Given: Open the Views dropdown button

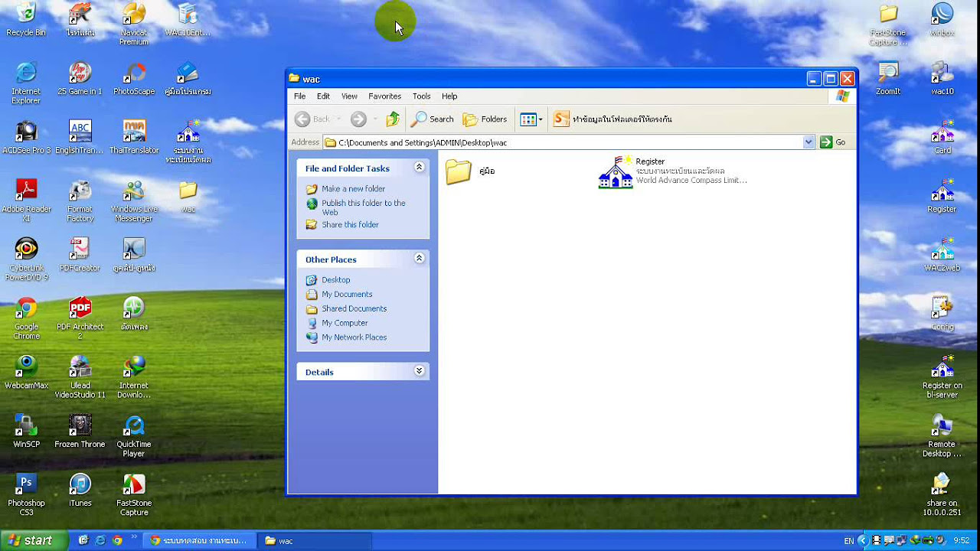Looking at the screenshot, I should [531, 119].
